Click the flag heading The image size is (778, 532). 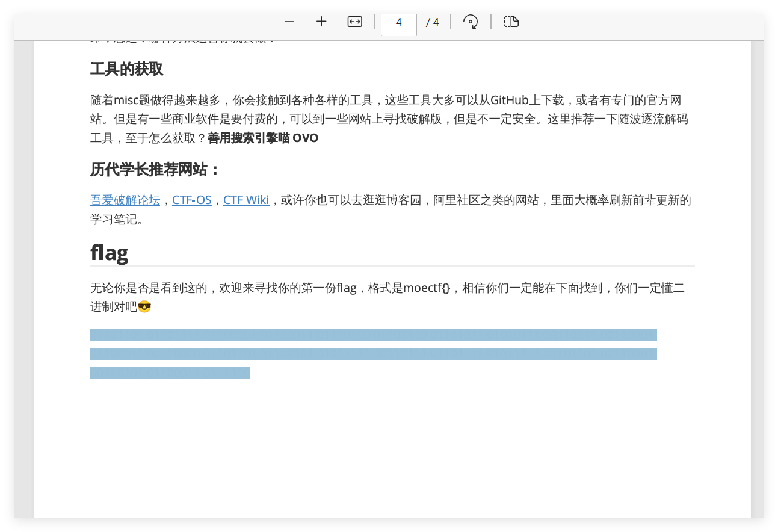110,252
